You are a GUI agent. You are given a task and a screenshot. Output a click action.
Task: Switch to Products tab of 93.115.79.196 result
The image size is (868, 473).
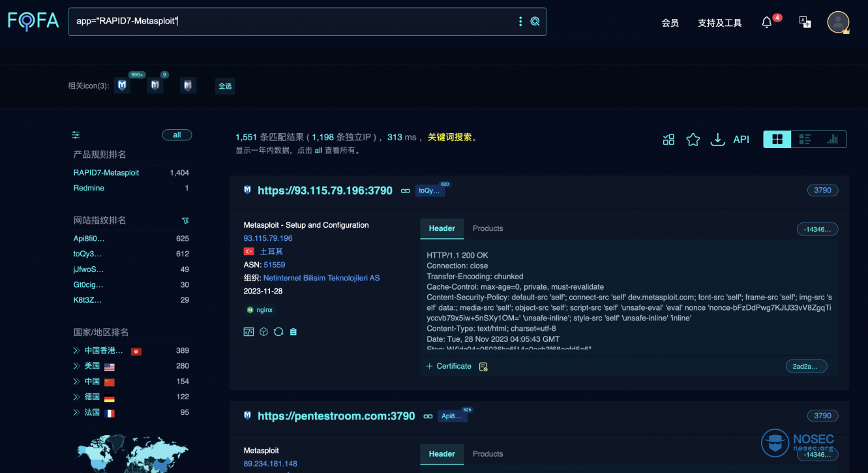[x=488, y=228]
